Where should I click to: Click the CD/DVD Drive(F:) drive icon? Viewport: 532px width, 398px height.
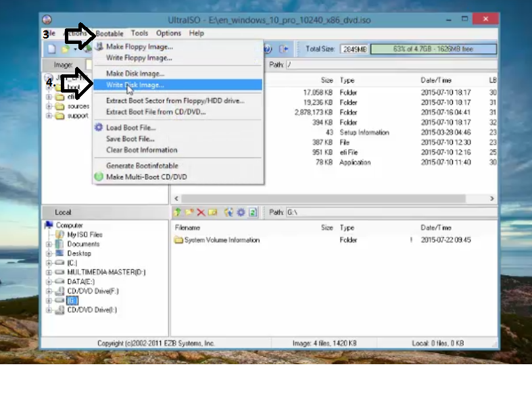59,291
